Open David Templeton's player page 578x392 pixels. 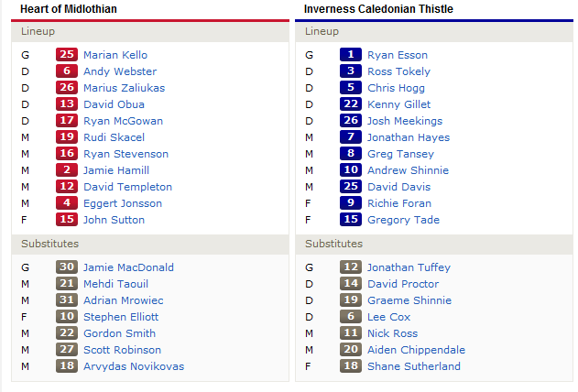tap(127, 187)
